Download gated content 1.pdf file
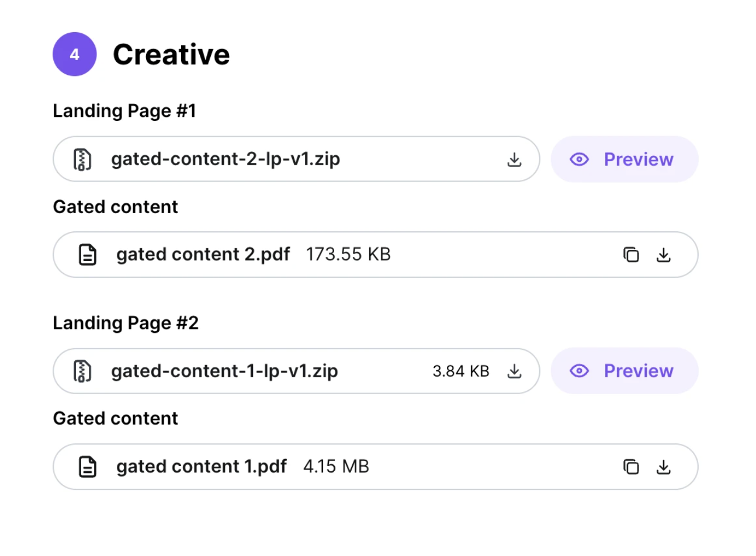 [x=664, y=467]
